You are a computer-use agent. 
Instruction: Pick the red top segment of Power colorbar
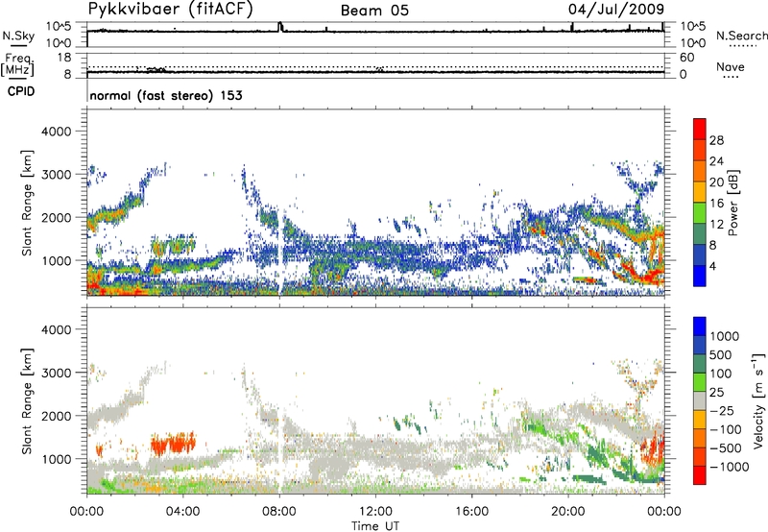tap(700, 130)
